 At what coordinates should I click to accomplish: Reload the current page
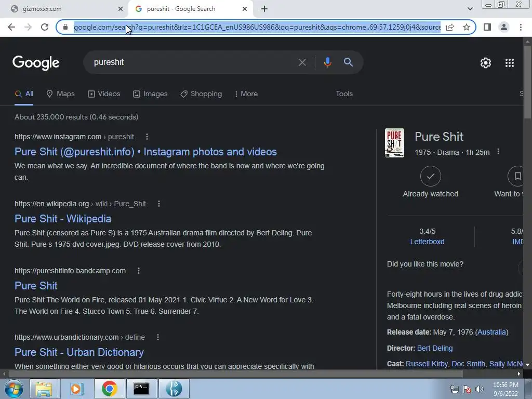(x=45, y=27)
